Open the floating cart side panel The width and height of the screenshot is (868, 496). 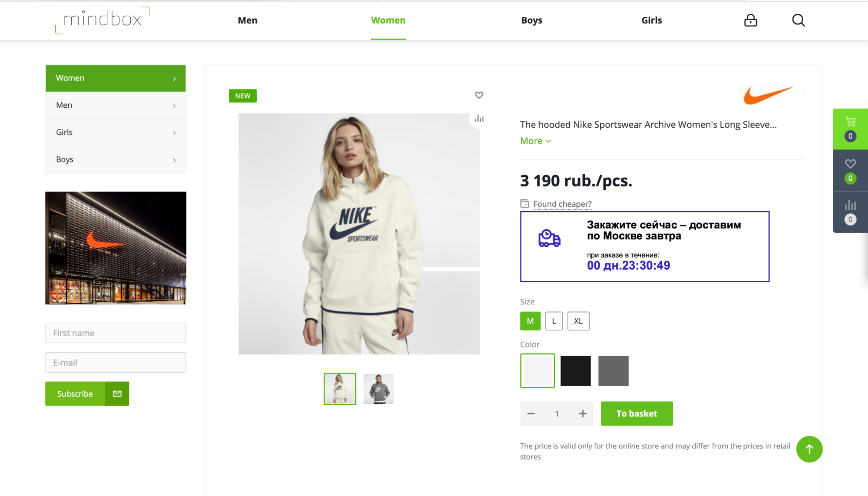click(x=850, y=129)
